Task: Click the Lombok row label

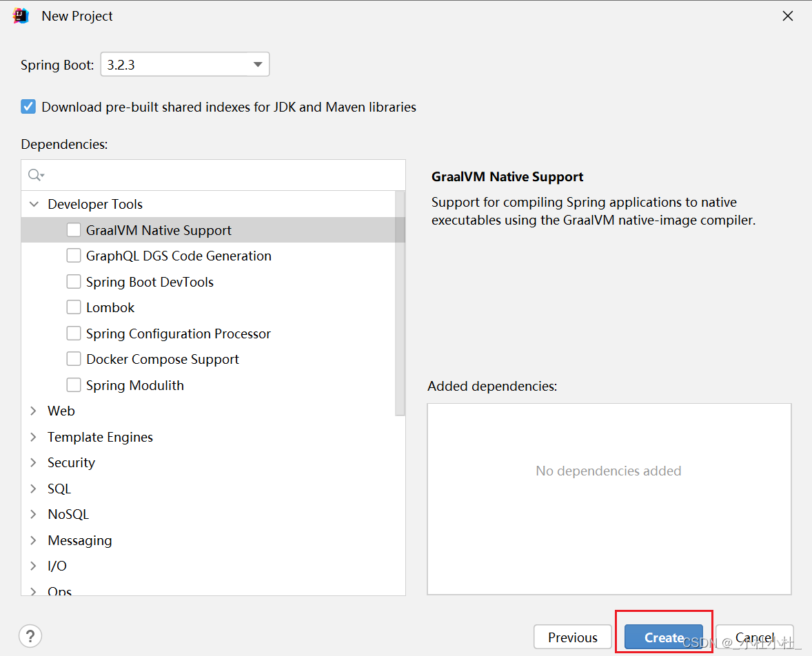Action: pyautogui.click(x=110, y=307)
